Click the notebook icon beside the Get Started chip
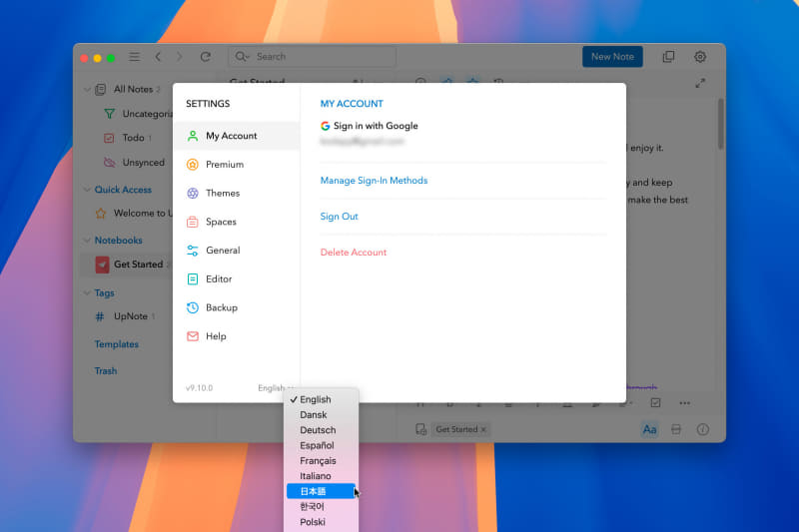Viewport: 799px width, 532px height. (x=420, y=429)
